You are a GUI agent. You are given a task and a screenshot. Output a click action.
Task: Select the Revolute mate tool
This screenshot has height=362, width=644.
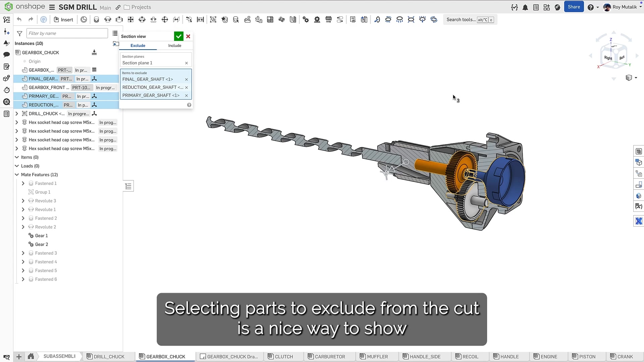click(108, 19)
